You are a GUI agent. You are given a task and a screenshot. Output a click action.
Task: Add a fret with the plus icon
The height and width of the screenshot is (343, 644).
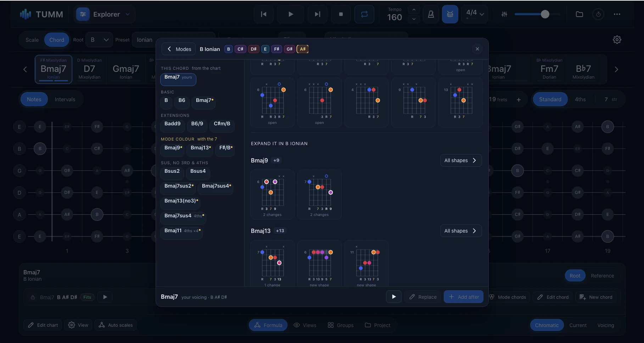[x=519, y=99]
